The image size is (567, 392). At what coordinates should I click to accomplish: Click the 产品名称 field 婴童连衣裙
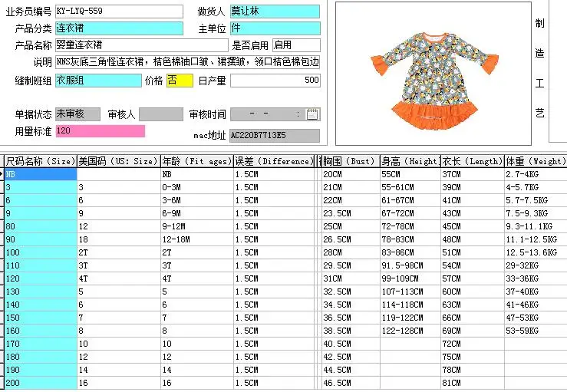(x=142, y=45)
